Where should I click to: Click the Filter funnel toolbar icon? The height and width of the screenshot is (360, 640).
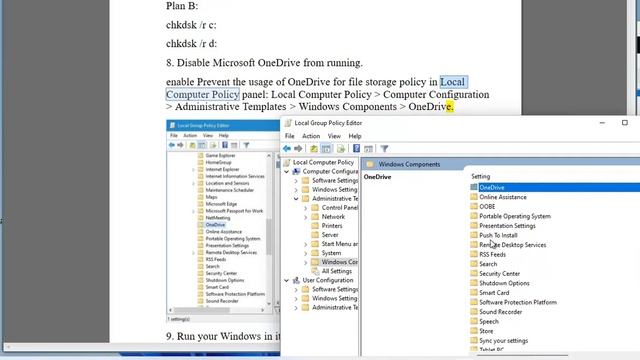[384, 149]
